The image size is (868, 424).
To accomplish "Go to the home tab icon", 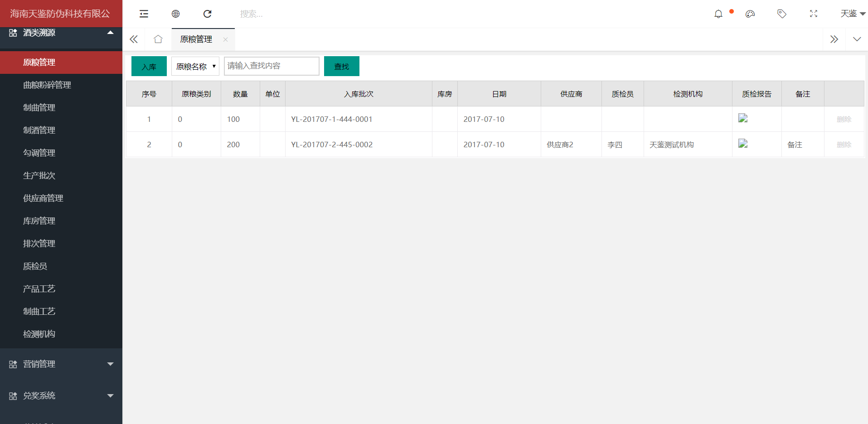I will click(x=158, y=39).
